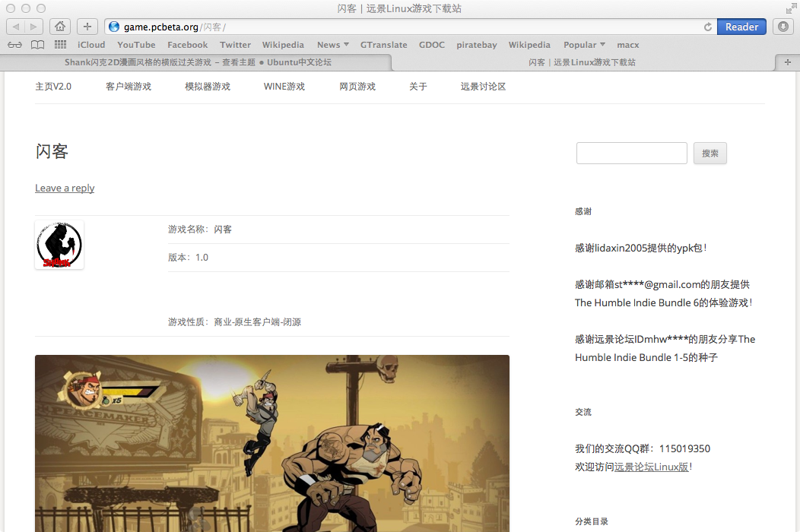
Task: Click the Humble Indie Bundle 6 thanks text
Action: (x=664, y=294)
